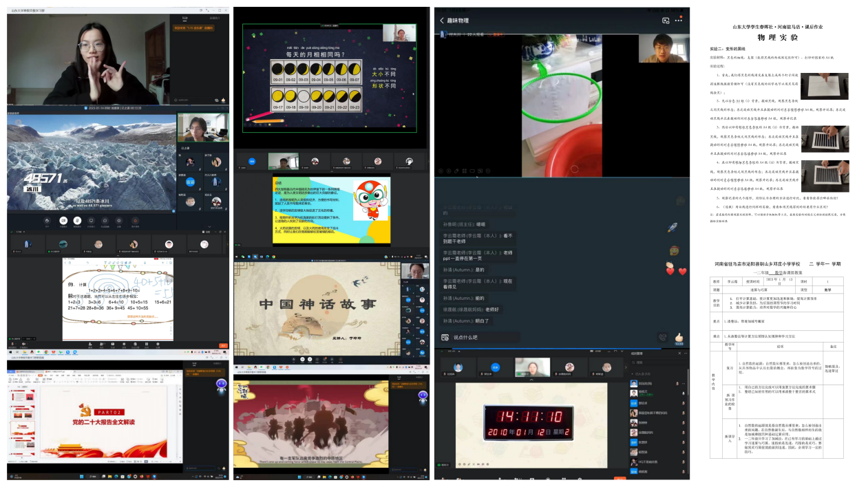868x487 pixels.
Task: Click the presenter webcam beside 中国神话故事 slide
Action: (x=414, y=272)
